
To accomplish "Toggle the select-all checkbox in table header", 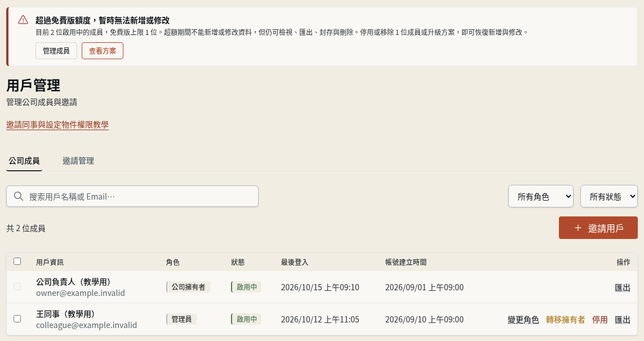I will 17,262.
